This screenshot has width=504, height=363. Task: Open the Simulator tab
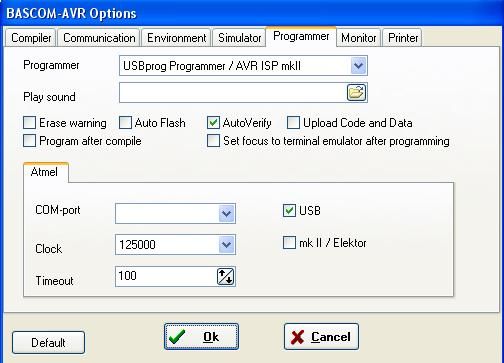point(240,38)
